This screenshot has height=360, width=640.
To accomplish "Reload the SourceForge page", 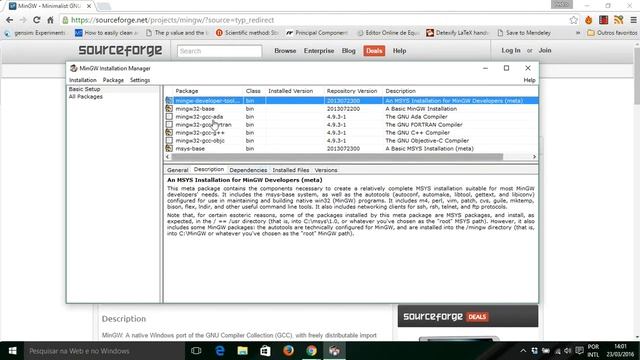I will click(36, 20).
